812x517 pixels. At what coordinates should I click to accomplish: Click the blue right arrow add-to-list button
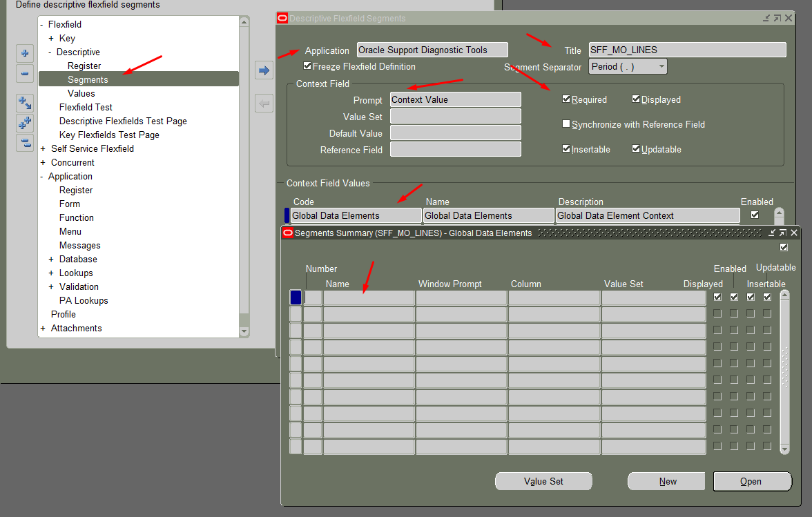[264, 70]
